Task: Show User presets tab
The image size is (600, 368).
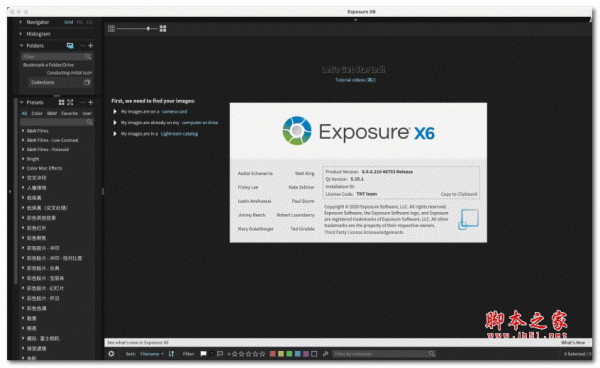Action: coord(87,113)
